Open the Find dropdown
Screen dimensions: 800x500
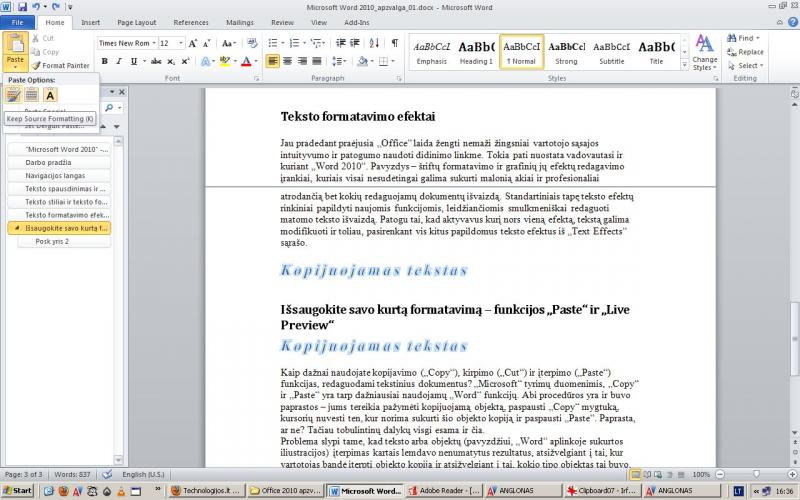click(x=758, y=38)
